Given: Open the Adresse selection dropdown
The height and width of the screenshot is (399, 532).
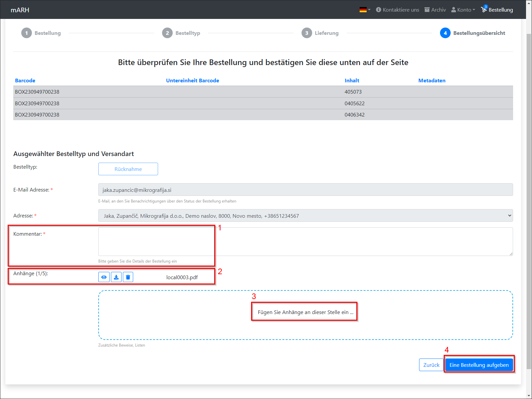Looking at the screenshot, I should (x=305, y=216).
